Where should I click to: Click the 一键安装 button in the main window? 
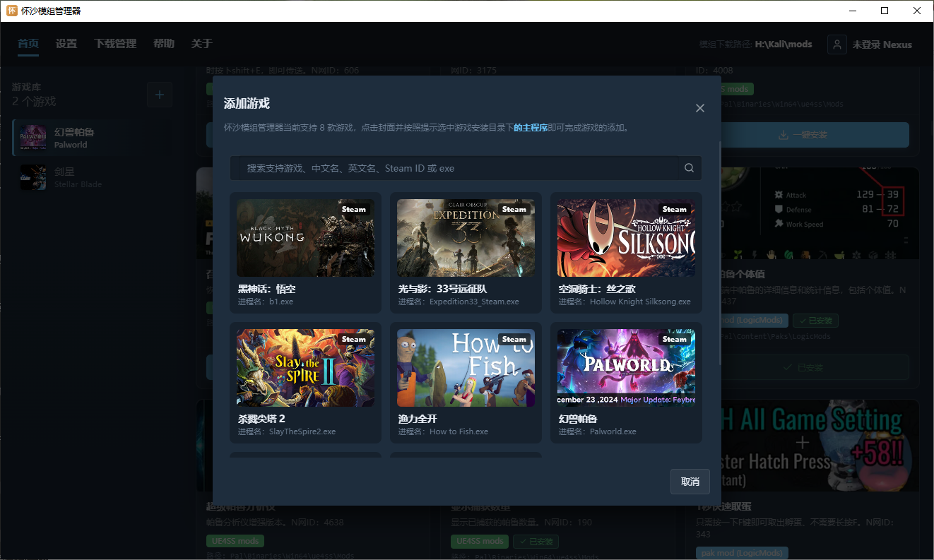pos(801,135)
